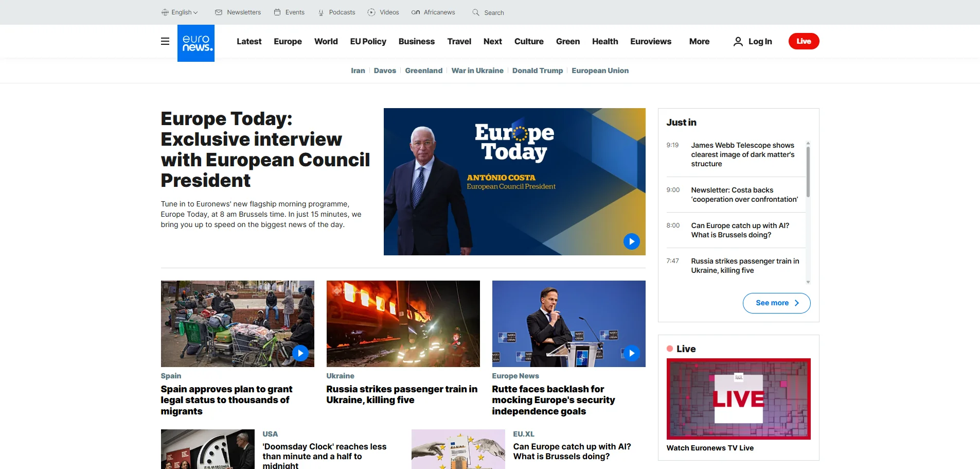This screenshot has width=980, height=469.
Task: Play the Spain migrants video
Action: (x=300, y=353)
